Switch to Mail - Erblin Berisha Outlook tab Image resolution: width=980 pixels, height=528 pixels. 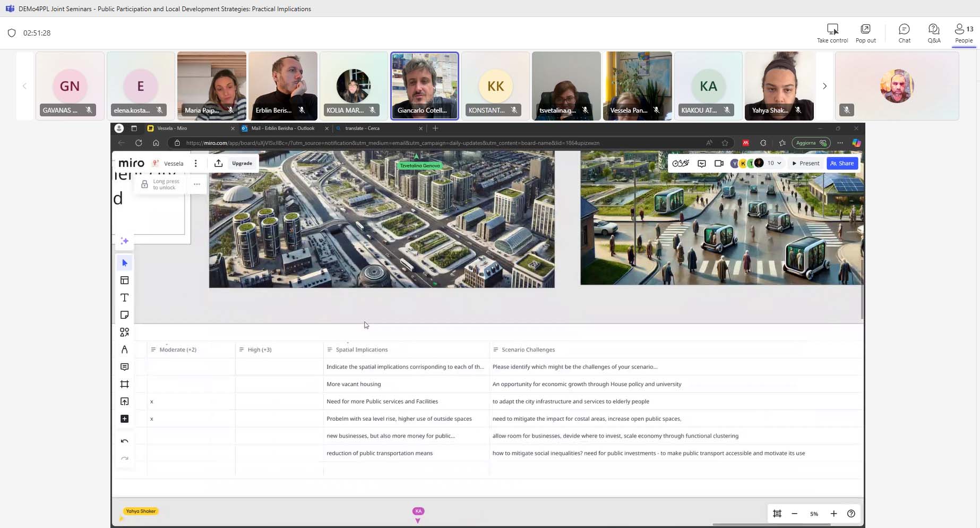(285, 129)
